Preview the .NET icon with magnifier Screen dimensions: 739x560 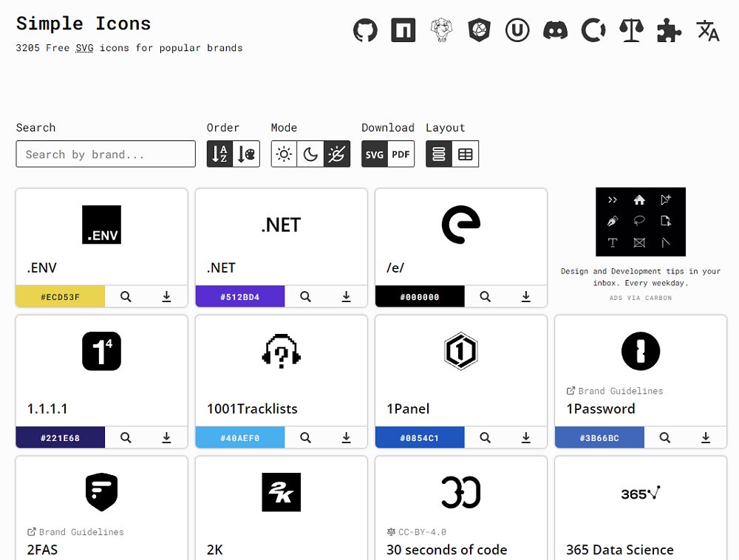(x=305, y=297)
